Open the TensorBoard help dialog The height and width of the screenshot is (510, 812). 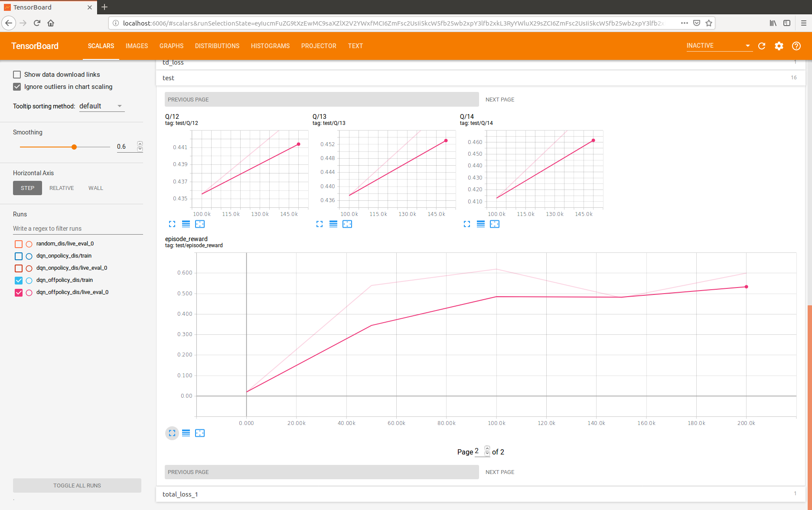pos(796,46)
